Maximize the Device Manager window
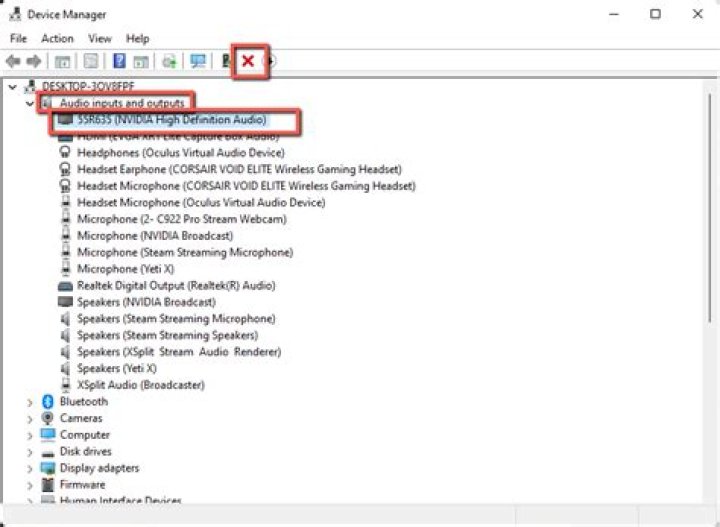The width and height of the screenshot is (720, 527). click(x=655, y=14)
